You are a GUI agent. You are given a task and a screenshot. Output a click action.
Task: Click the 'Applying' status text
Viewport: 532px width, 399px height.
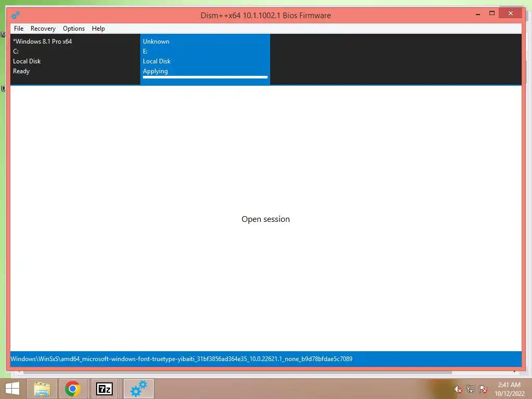(155, 71)
